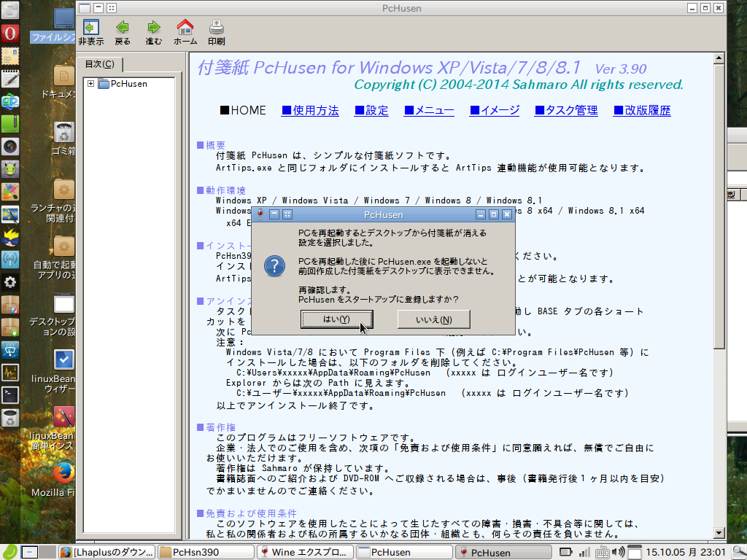The height and width of the screenshot is (560, 747).
Task: Open the ホーム home page icon
Action: 185,32
